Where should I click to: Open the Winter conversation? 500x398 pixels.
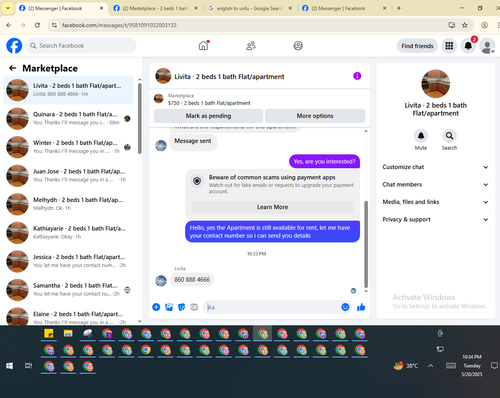tap(68, 147)
